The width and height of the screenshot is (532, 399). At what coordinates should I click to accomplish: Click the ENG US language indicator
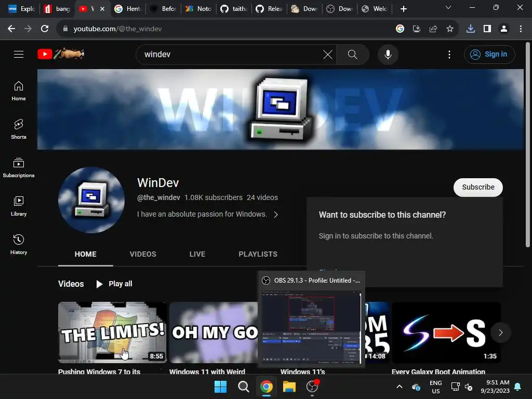tap(436, 387)
